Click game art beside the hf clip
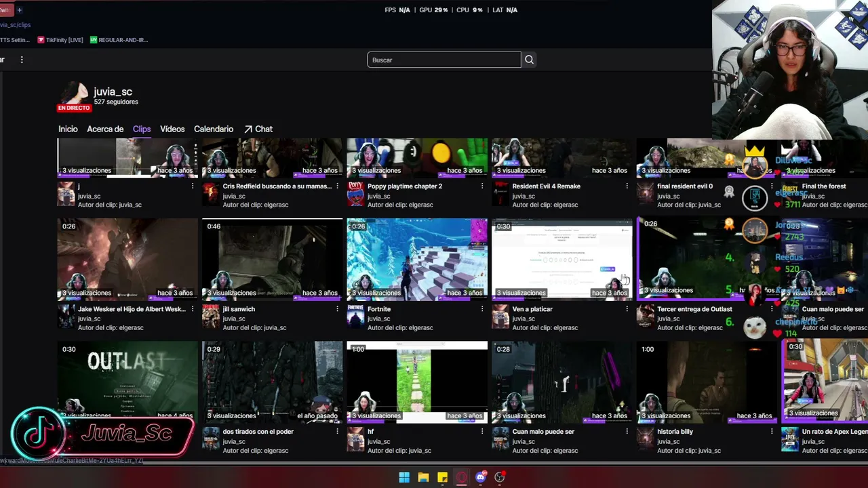Image resolution: width=868 pixels, height=488 pixels. pyautogui.click(x=355, y=438)
